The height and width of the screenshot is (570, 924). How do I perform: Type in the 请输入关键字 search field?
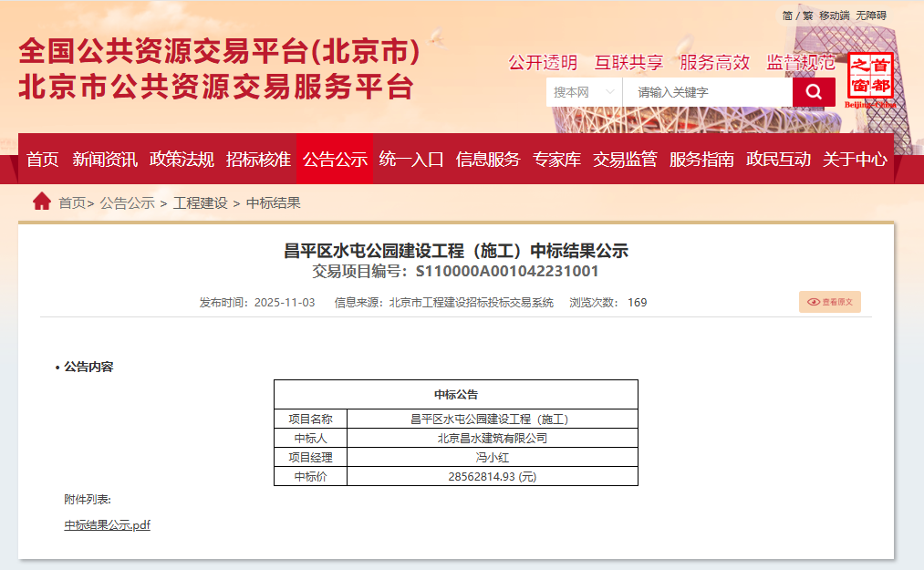pos(707,92)
